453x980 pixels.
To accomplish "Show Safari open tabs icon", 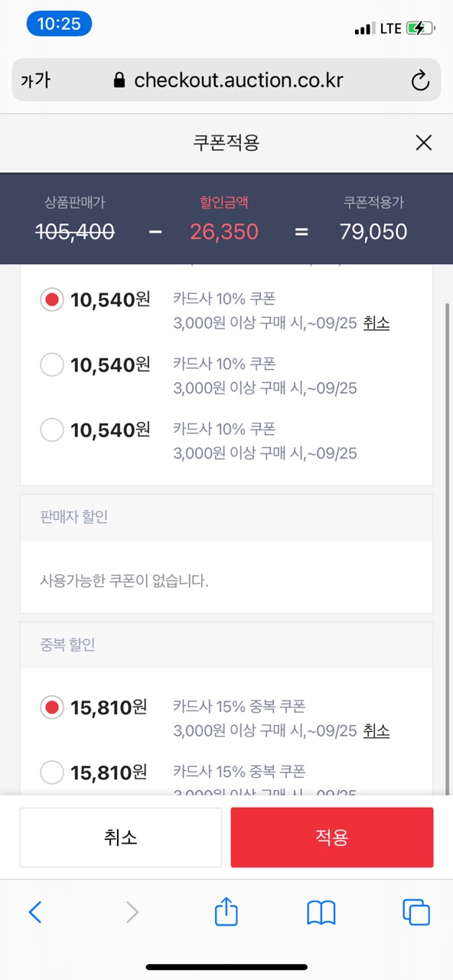I will 416,912.
